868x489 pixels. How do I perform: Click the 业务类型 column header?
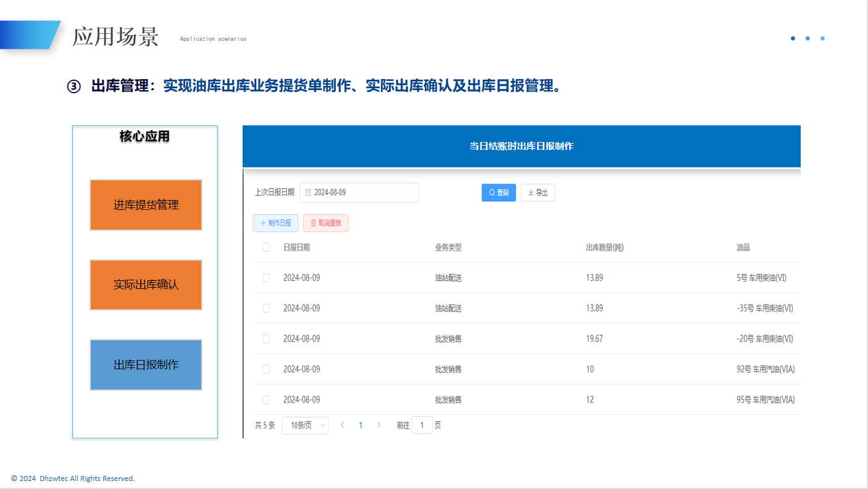point(448,248)
